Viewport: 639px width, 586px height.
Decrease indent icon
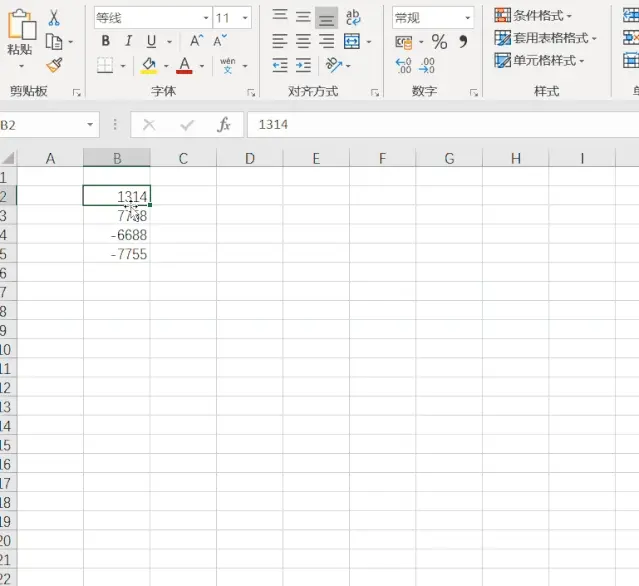click(280, 65)
